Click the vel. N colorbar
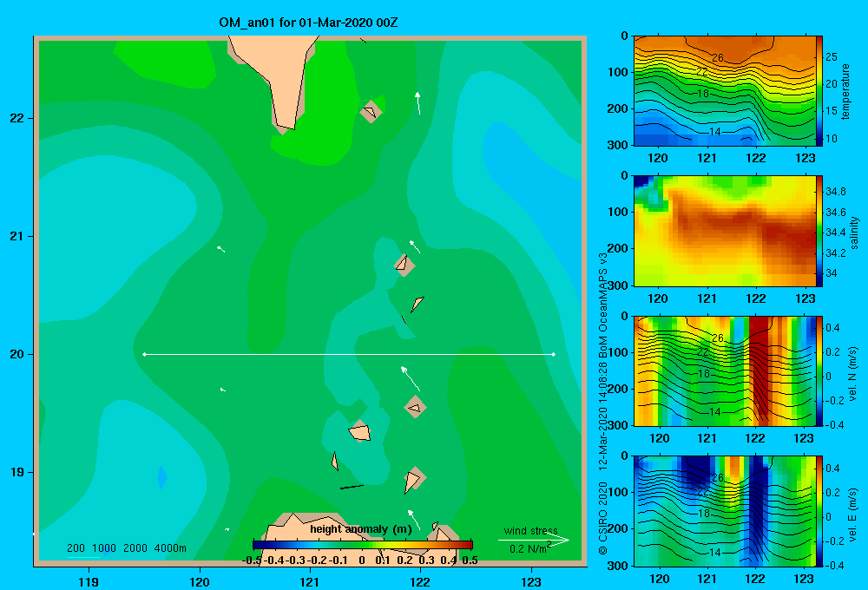 click(819, 371)
